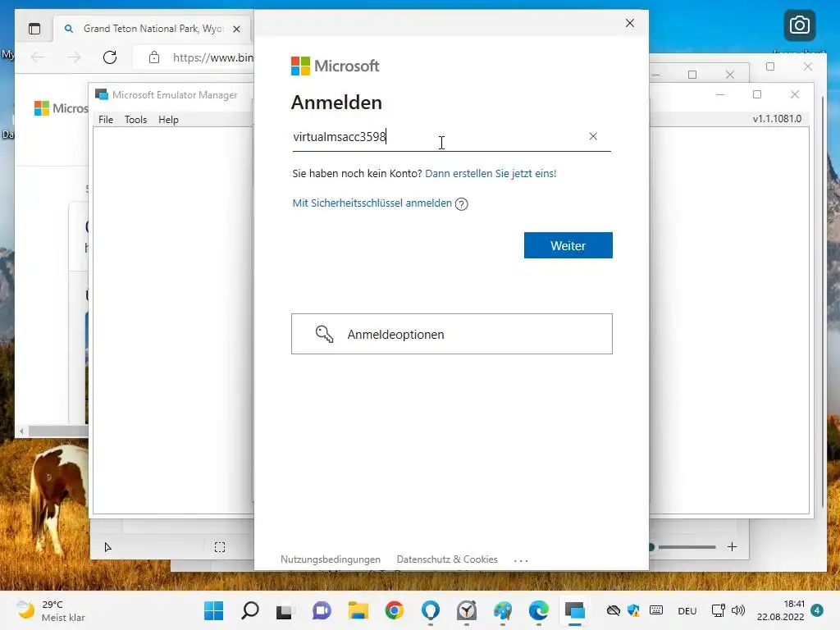Maximize the Emulator Manager window
The width and height of the screenshot is (840, 630).
[757, 94]
